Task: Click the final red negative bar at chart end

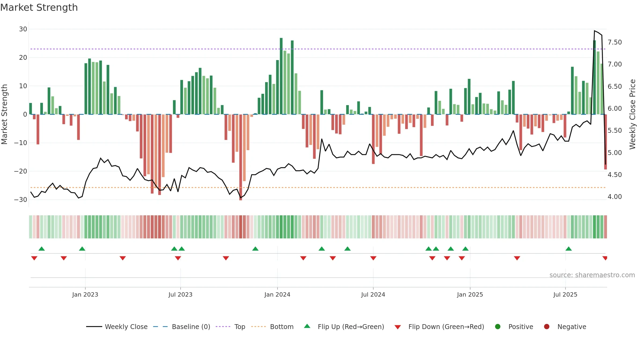Action: tap(605, 142)
